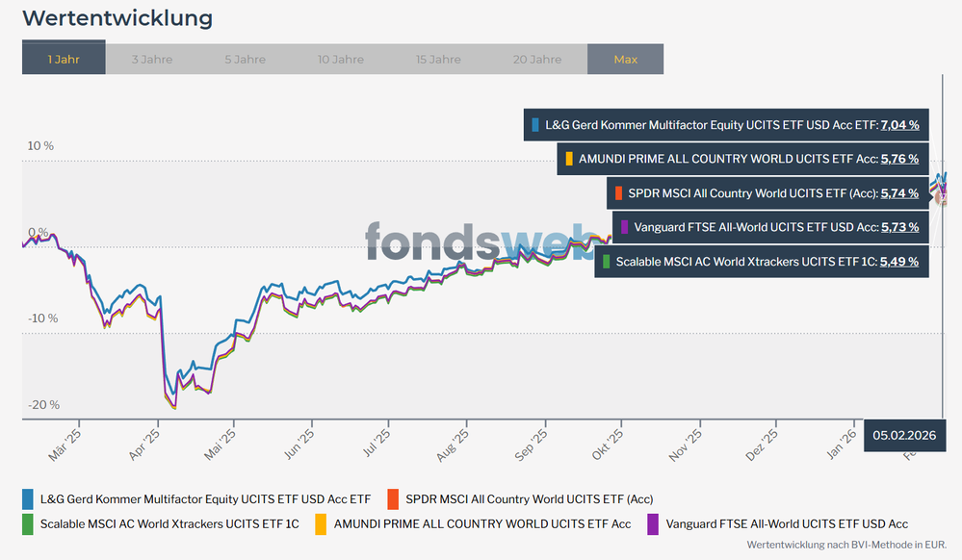Toggle Scalable MSCI AC World Xtrackers legend entry
Screen dimensions: 962x560
[169, 524]
